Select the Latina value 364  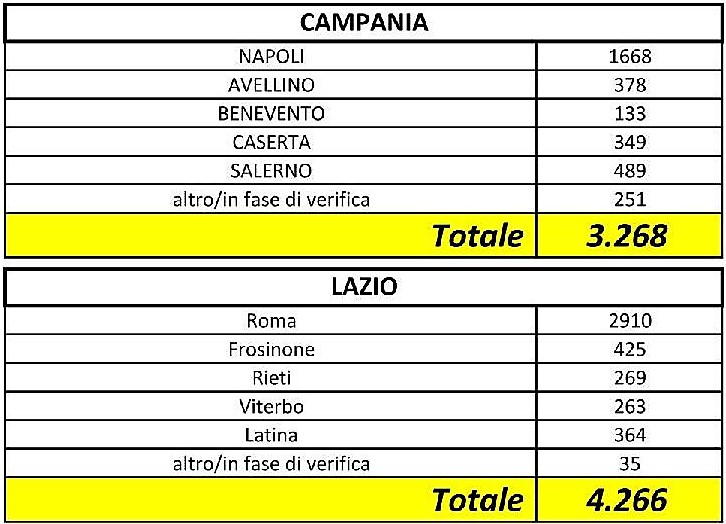click(x=630, y=435)
